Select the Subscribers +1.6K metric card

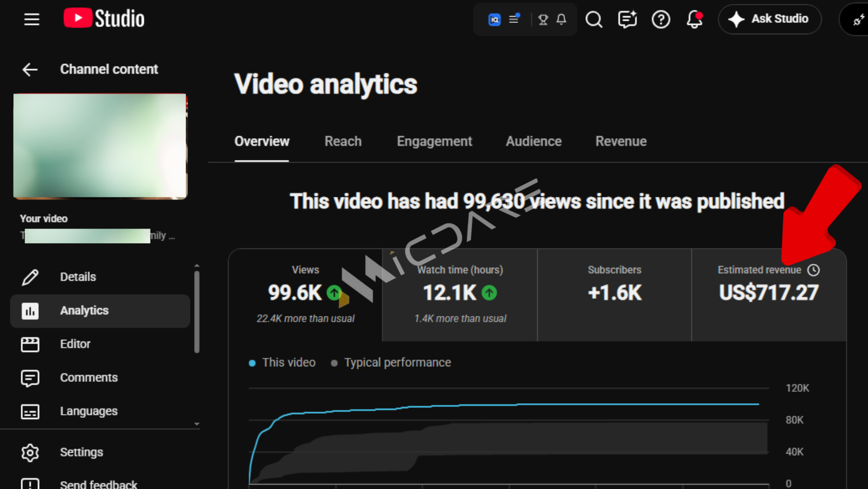[615, 295]
